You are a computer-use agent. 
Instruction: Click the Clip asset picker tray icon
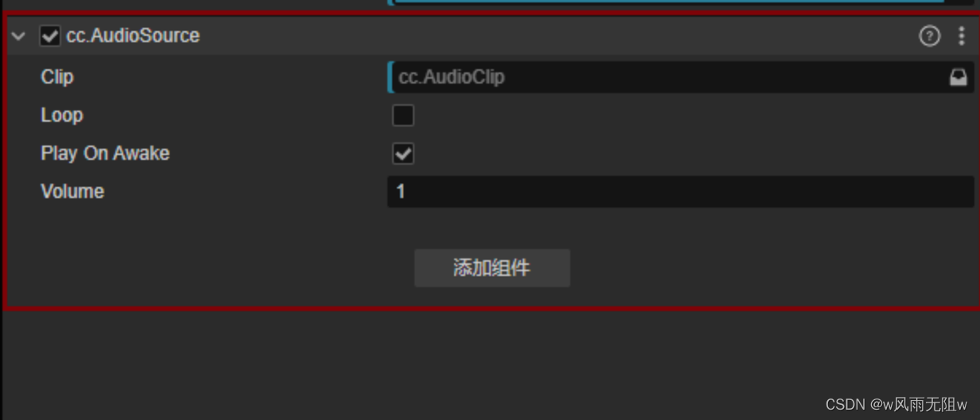pyautogui.click(x=959, y=77)
